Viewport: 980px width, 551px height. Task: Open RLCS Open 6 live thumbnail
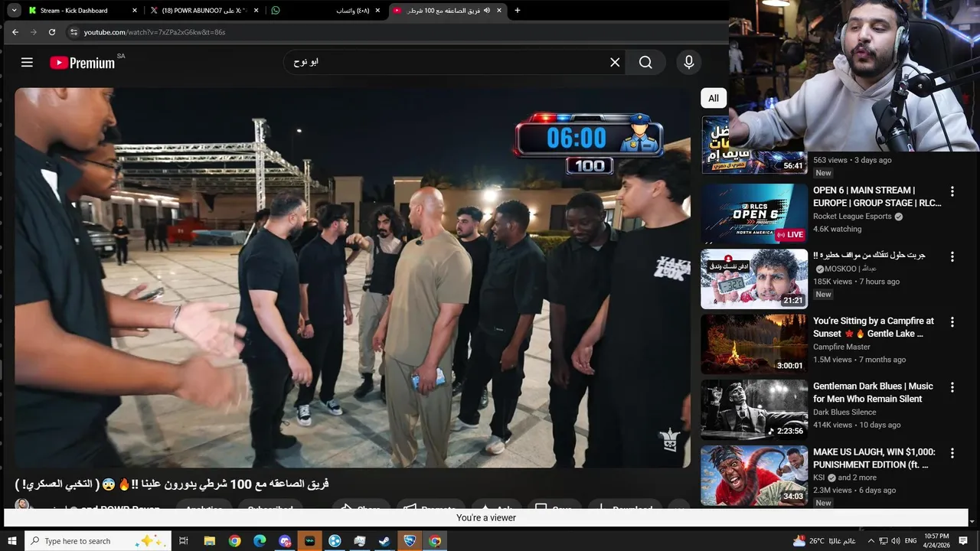754,214
